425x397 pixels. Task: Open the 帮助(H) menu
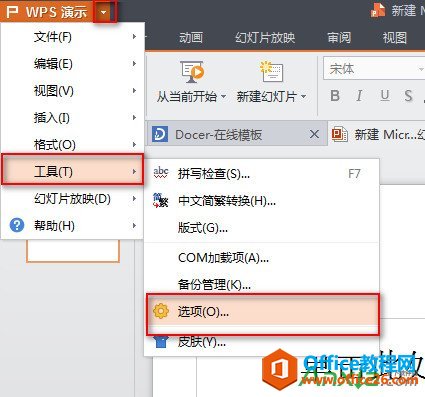point(73,226)
